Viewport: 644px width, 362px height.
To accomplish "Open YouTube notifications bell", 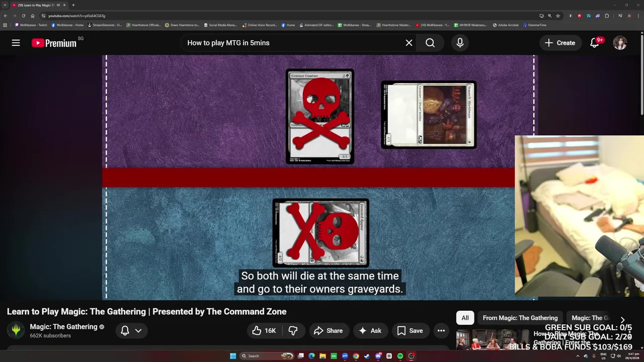I will pos(595,43).
